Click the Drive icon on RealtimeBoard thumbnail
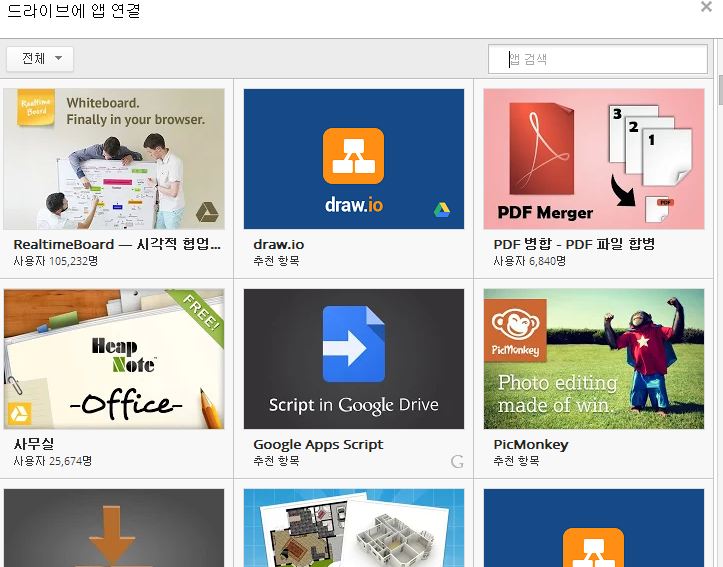 (207, 212)
